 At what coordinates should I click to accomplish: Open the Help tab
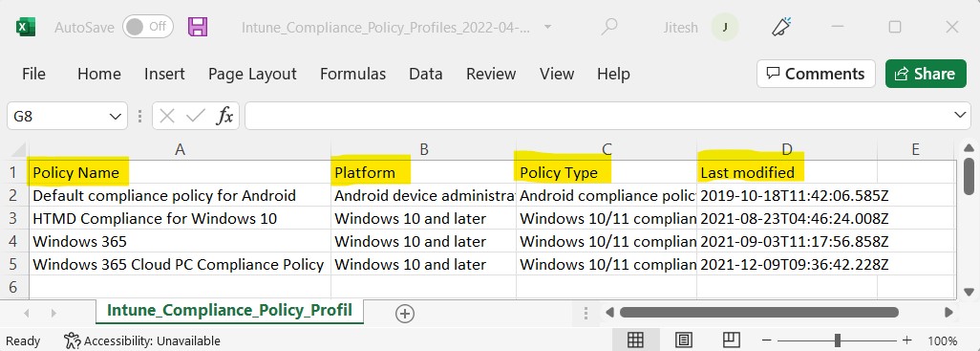[x=613, y=74]
